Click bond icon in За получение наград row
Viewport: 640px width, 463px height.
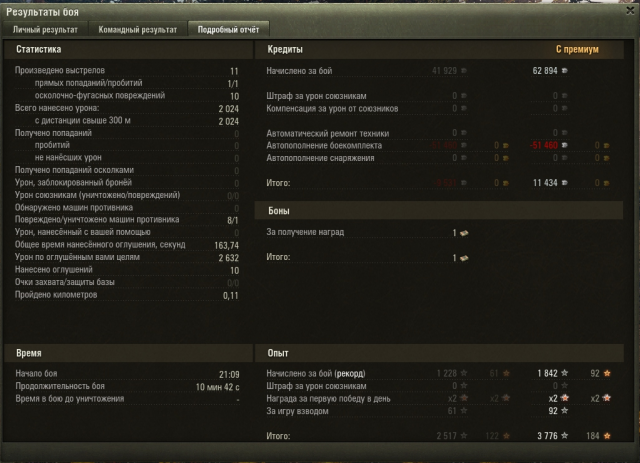click(464, 233)
